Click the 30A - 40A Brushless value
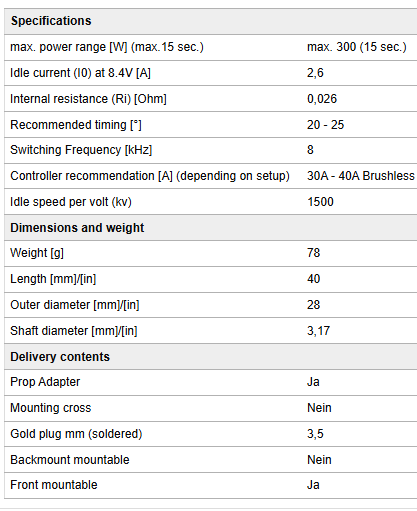 click(361, 176)
